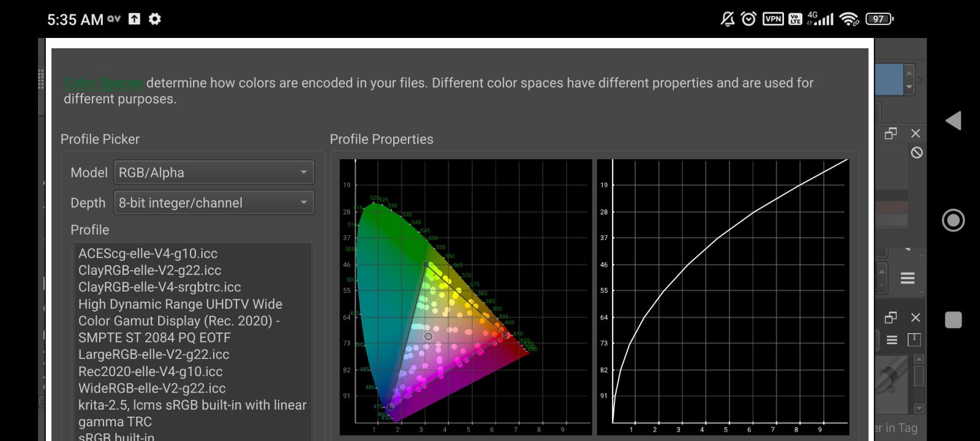The width and height of the screenshot is (980, 441).
Task: Open the Model dropdown showing RGB/Alpha
Action: [214, 173]
